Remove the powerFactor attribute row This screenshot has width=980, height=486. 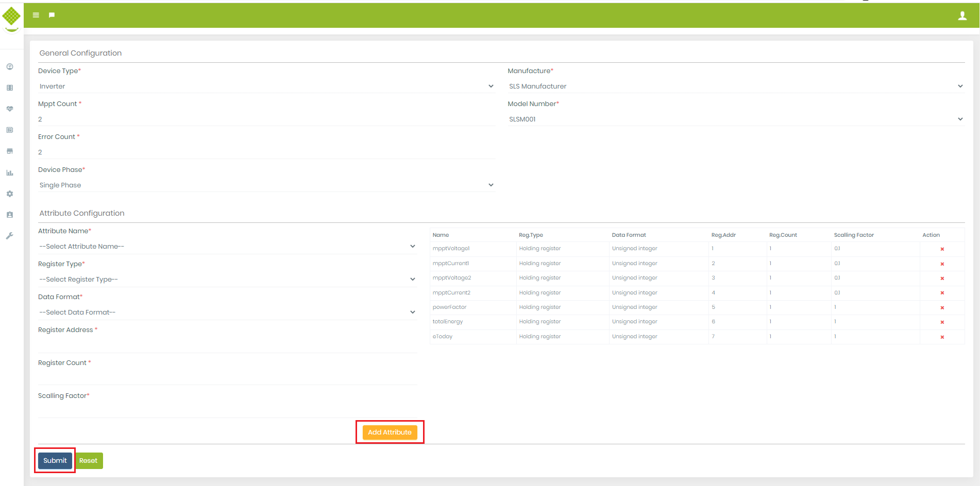pyautogui.click(x=942, y=308)
